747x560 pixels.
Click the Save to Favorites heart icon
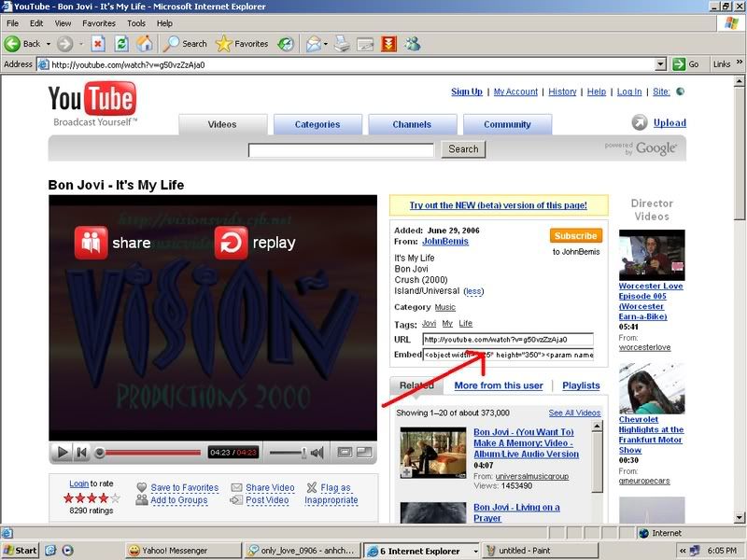pyautogui.click(x=142, y=487)
